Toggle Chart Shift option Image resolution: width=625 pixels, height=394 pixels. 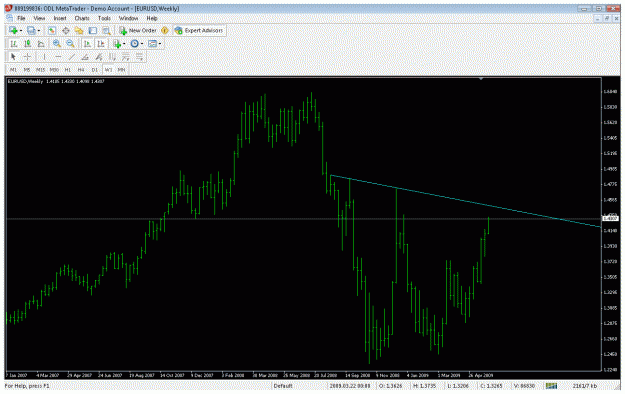pos(101,44)
